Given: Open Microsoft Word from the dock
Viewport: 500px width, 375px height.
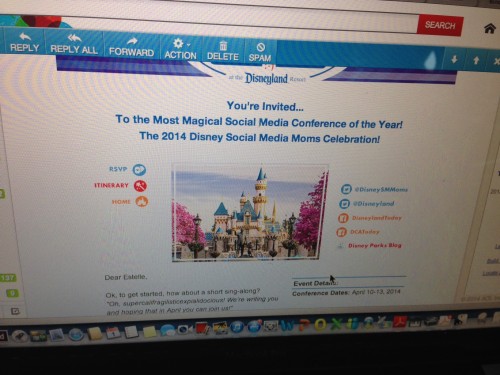Looking at the screenshot, I should tap(288, 324).
